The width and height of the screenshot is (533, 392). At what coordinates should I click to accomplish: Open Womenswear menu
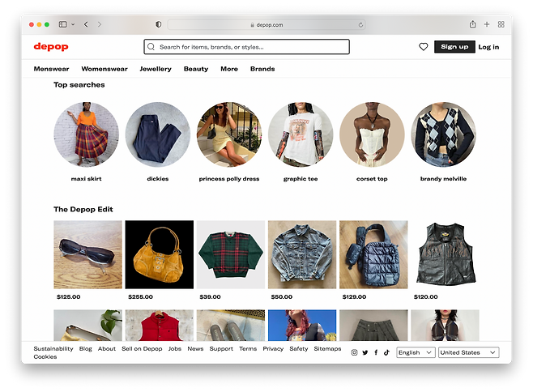[104, 69]
